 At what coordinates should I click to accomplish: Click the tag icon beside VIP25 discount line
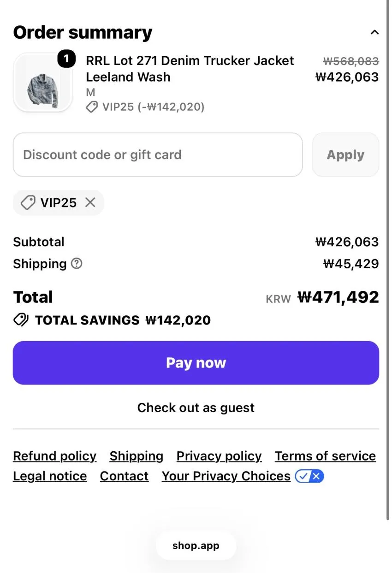(92, 107)
